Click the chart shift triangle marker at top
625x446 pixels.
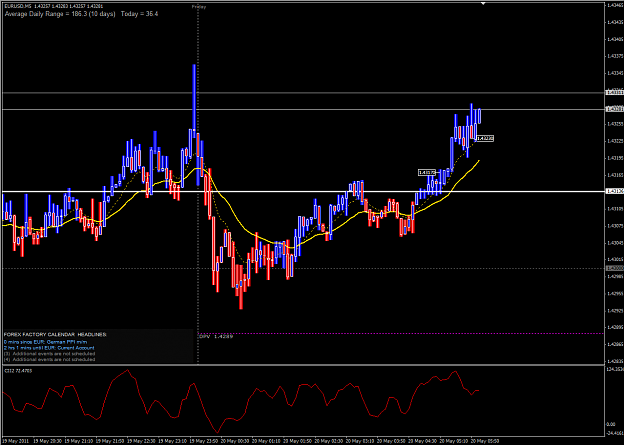[483, 4]
